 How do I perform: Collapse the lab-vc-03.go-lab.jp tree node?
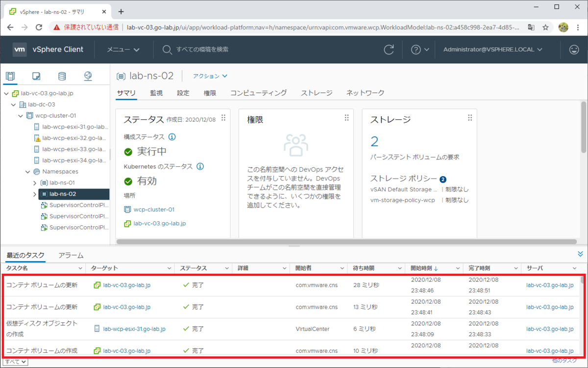(x=6, y=93)
